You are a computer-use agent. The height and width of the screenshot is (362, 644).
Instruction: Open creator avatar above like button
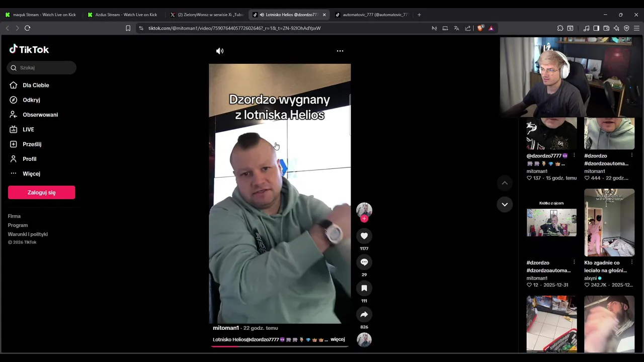[x=364, y=210]
